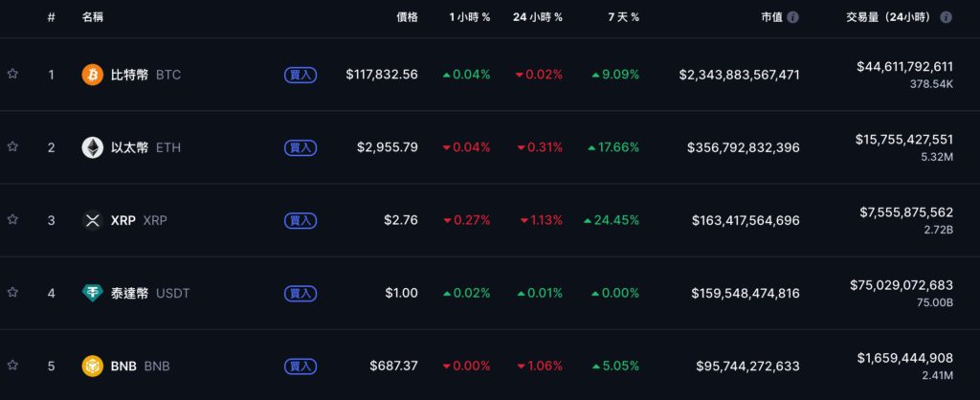
Task: Click the Bitcoin coin logo icon
Action: tap(93, 75)
